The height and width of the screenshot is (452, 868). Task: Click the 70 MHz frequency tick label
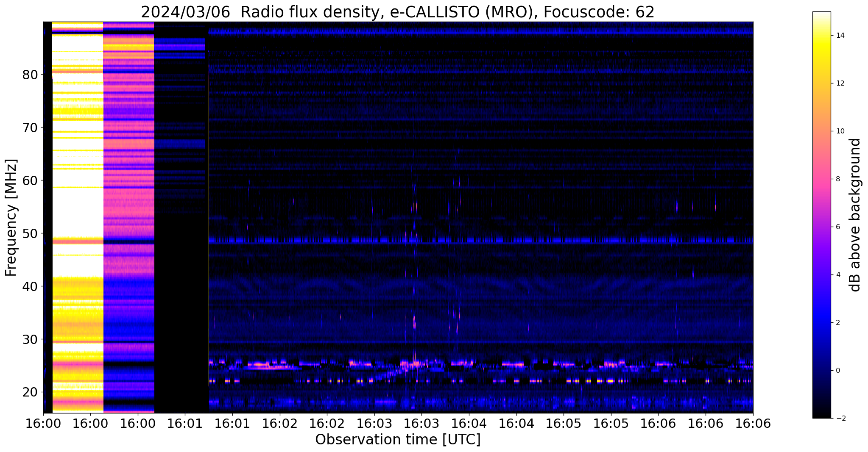(x=30, y=128)
